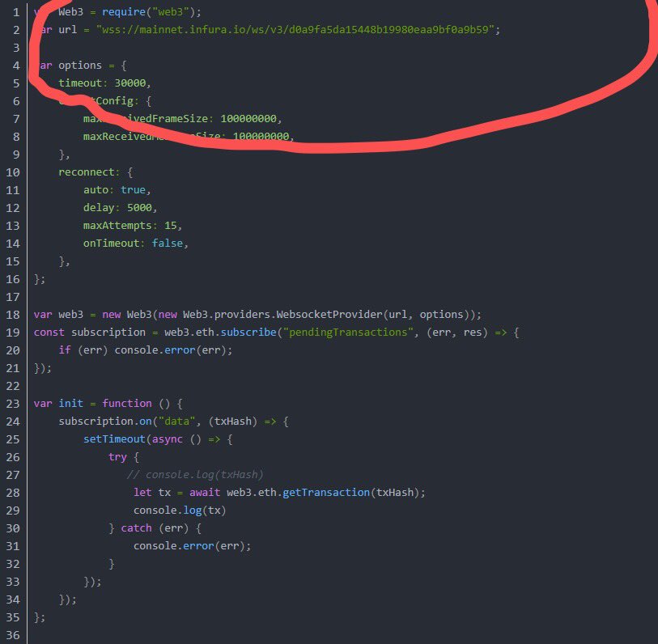Click "options" variable name on line 4
Screen dimensions: 658x644
pyautogui.click(x=80, y=66)
